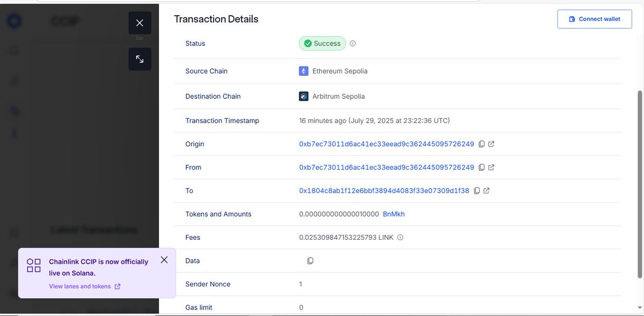Screen dimensions: 644x316
Task: Click the external link icon on View lanes
Action: tap(118, 286)
